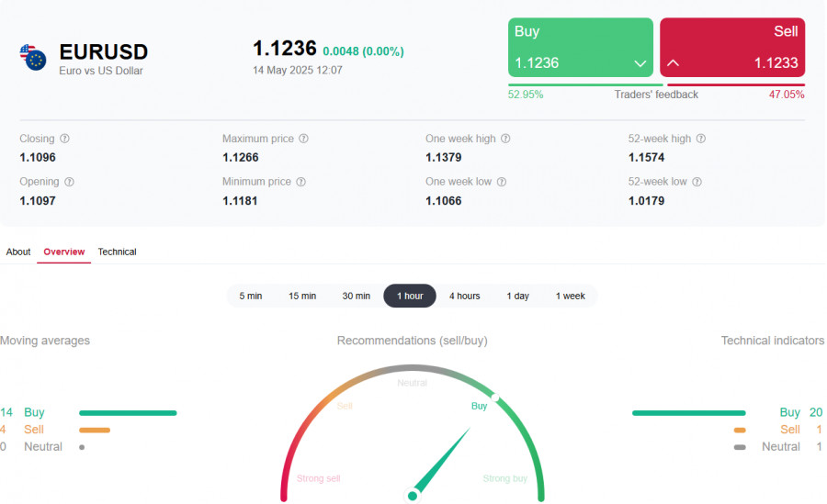Screen dimensions: 827x504
Task: Click the closing value 1.1096
Action: [x=38, y=158]
